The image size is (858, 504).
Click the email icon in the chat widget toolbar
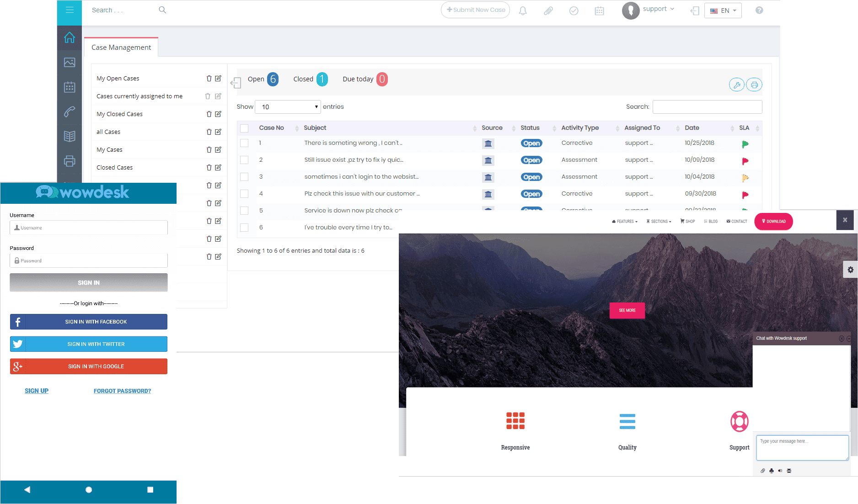coord(789,471)
